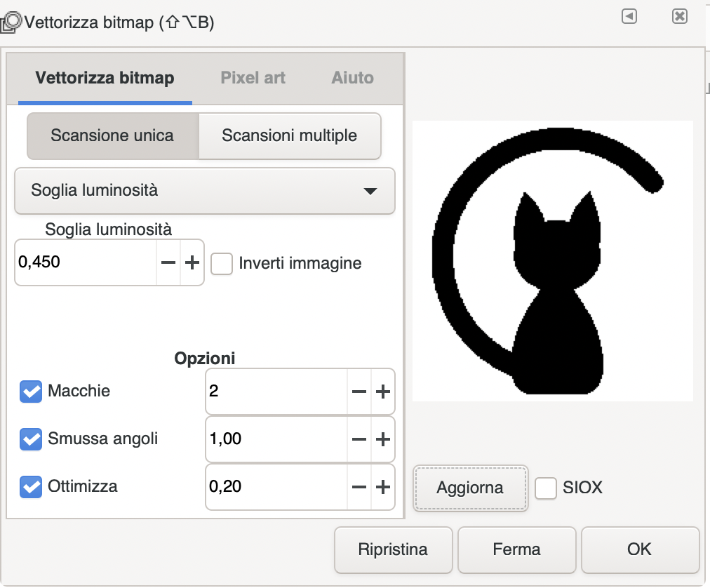Click the panel collapse arrow icon

point(629,17)
